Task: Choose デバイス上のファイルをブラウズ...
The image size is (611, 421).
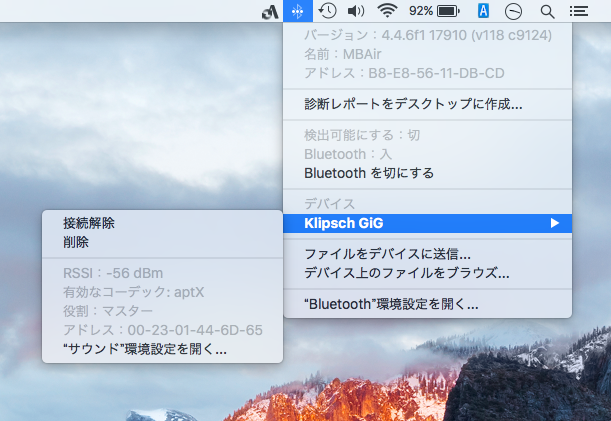Action: [407, 272]
